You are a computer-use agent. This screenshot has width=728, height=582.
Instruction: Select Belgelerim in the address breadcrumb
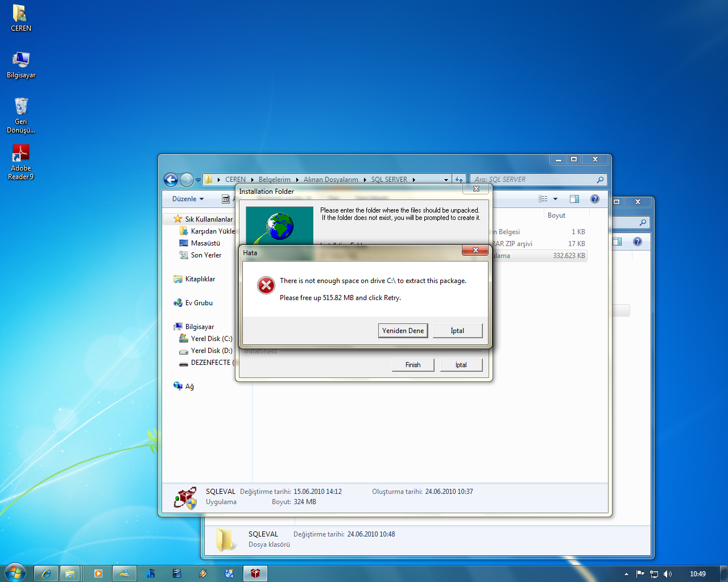click(x=275, y=180)
